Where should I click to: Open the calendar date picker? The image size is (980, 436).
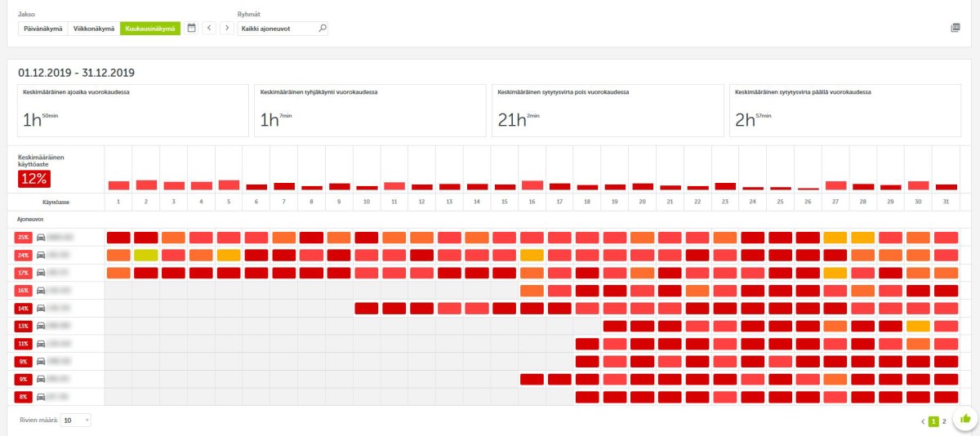click(192, 28)
